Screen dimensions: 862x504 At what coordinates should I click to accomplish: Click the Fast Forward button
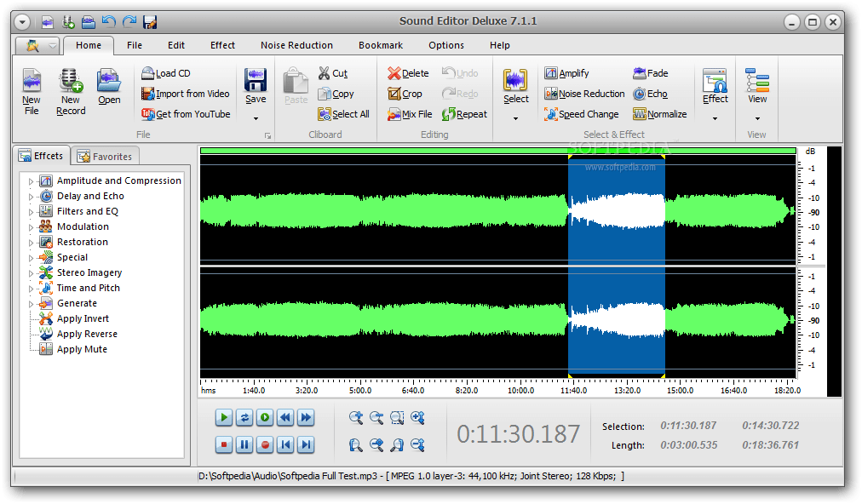[306, 418]
